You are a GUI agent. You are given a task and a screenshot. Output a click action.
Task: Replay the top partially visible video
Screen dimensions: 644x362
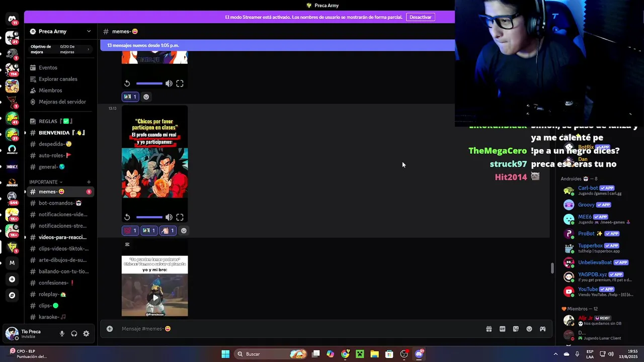coord(127,83)
